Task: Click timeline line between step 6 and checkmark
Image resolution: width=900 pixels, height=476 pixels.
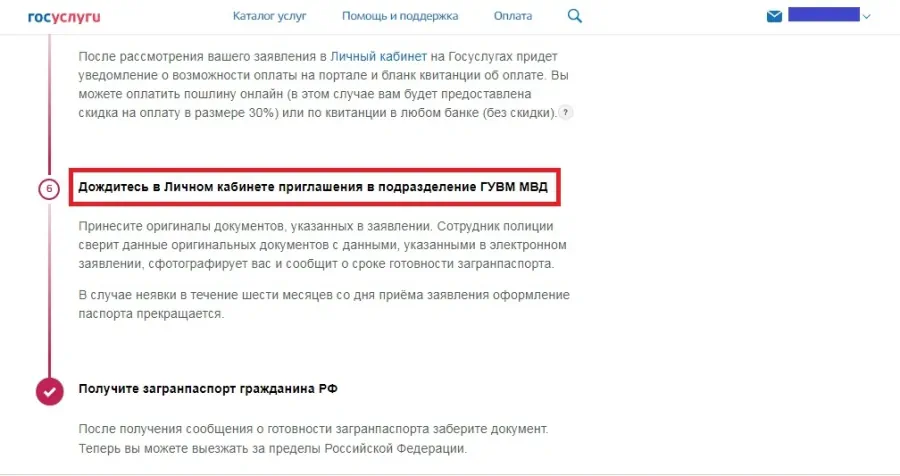Action: click(x=49, y=288)
